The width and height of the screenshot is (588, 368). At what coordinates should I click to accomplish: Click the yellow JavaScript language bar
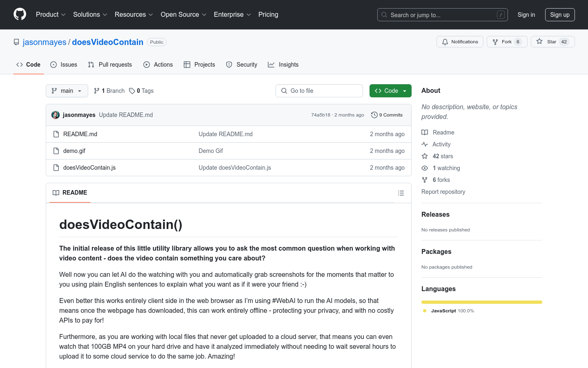tap(482, 302)
